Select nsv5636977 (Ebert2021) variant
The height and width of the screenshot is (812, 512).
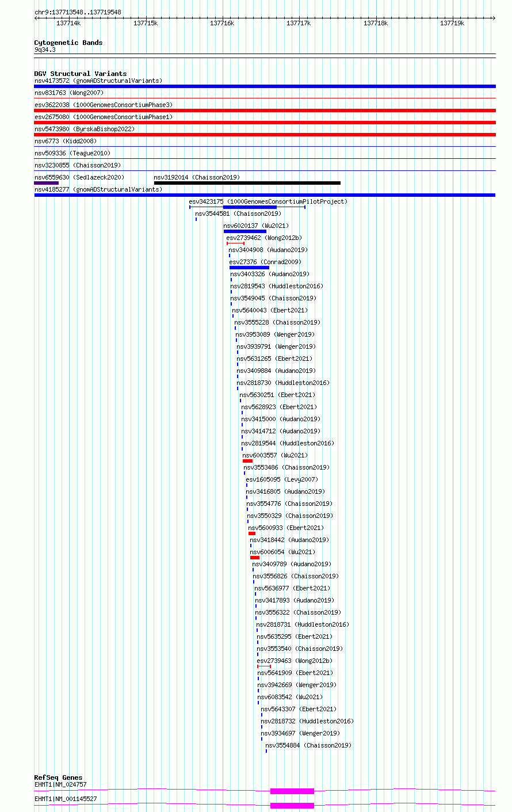(x=292, y=588)
